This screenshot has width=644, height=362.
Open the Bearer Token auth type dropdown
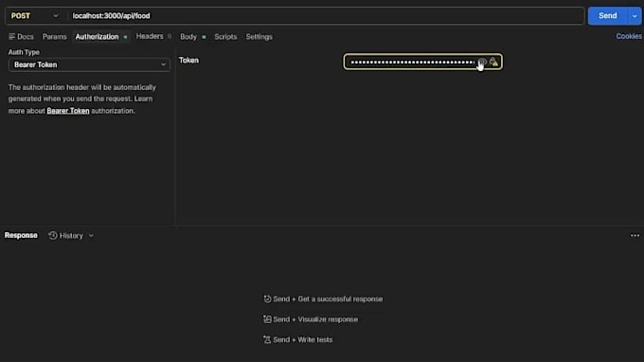[89, 65]
